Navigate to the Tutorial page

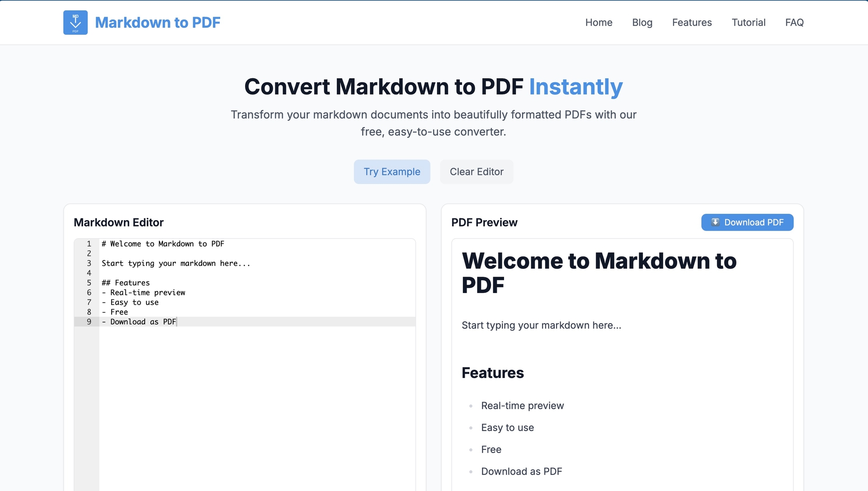coord(748,23)
